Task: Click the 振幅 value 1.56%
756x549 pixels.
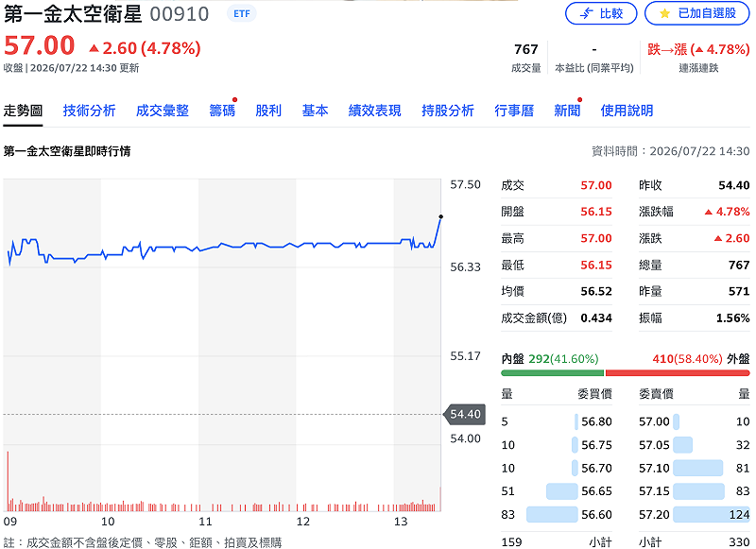Action: pyautogui.click(x=733, y=317)
